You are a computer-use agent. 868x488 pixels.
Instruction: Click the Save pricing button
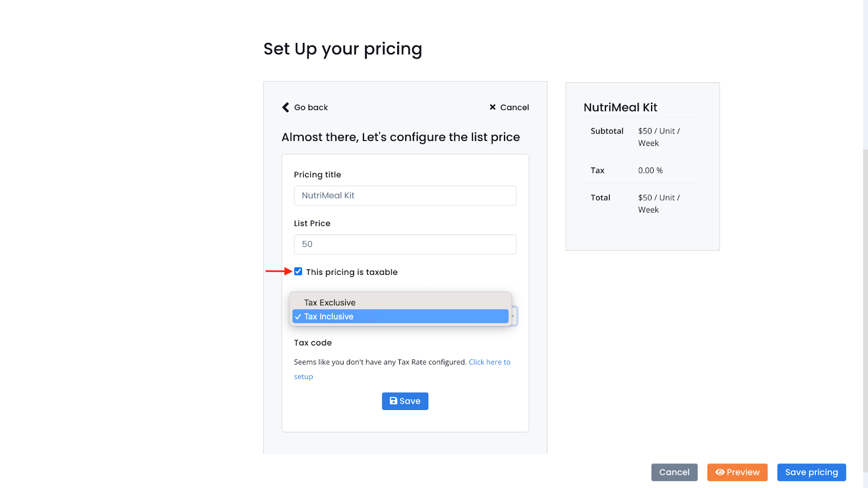(x=812, y=472)
